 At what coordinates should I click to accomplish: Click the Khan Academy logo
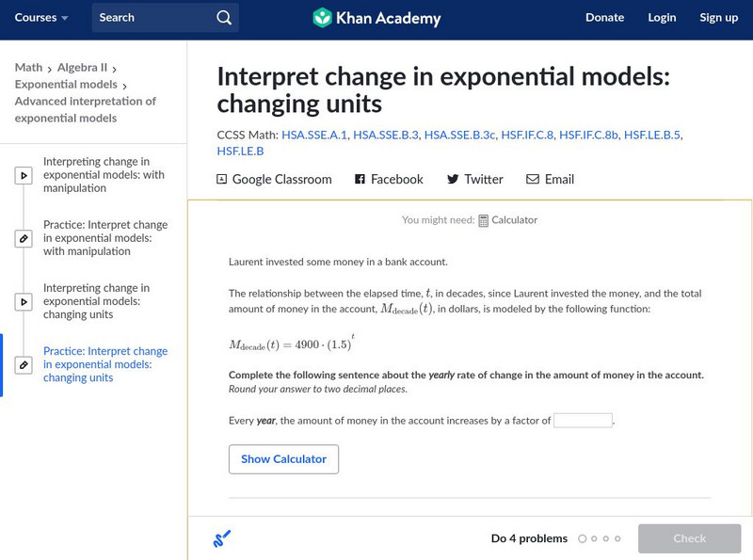pyautogui.click(x=376, y=18)
